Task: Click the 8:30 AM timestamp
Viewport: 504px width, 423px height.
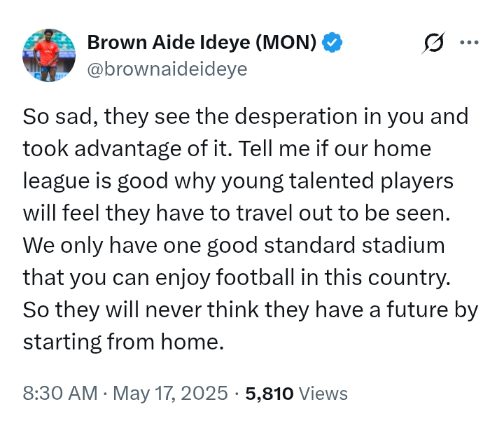Action: pyautogui.click(x=60, y=393)
